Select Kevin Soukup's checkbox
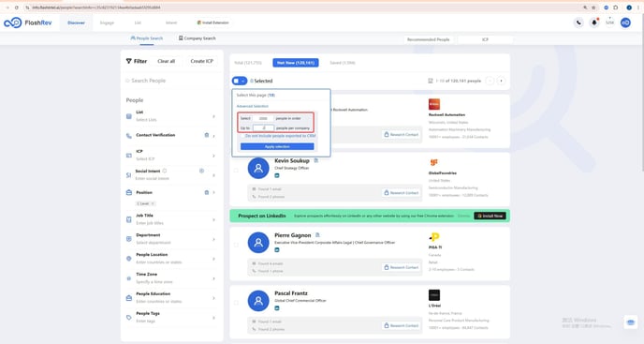 pos(236,171)
